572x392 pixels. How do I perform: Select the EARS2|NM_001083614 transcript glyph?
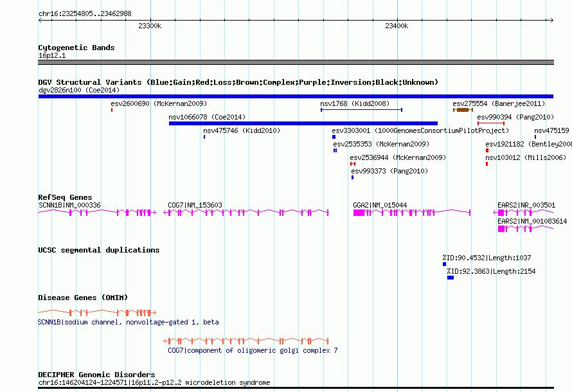pos(526,229)
